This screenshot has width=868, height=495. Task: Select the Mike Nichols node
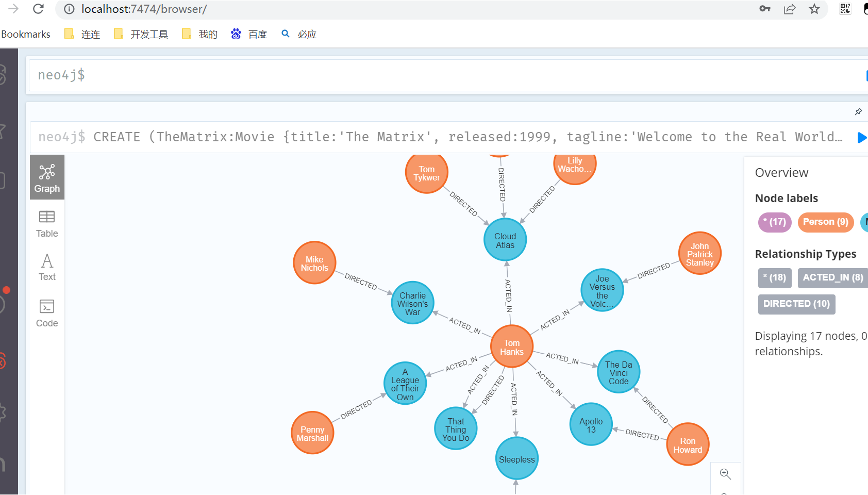click(x=314, y=263)
